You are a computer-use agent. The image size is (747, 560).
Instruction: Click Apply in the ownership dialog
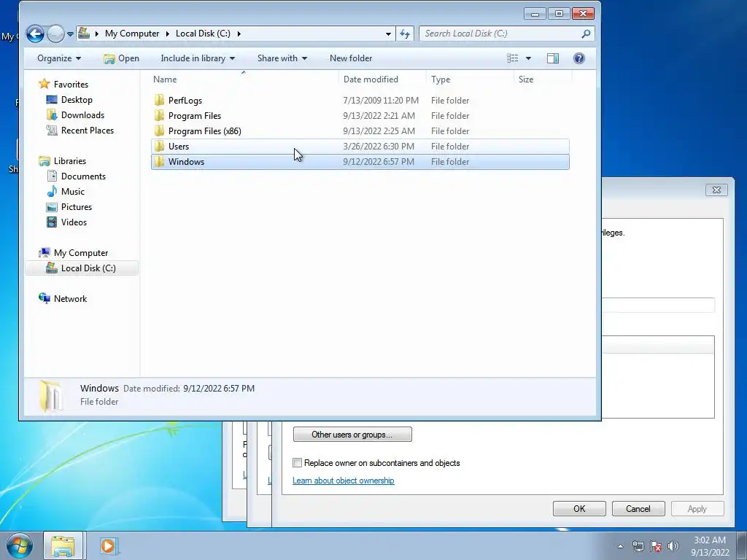point(697,508)
